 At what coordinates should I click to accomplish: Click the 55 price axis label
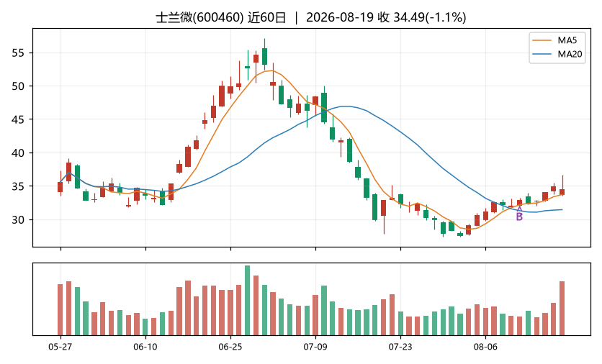coord(18,53)
